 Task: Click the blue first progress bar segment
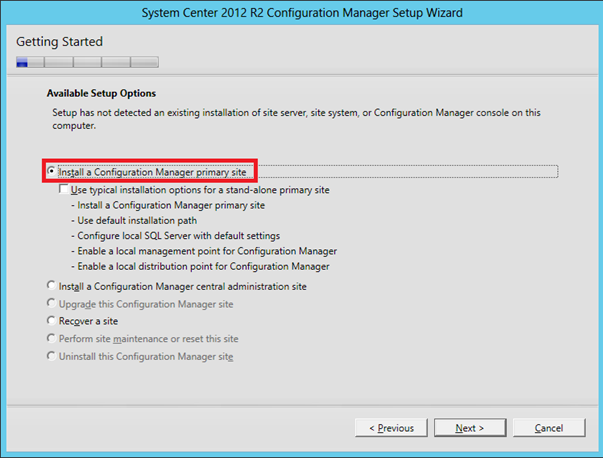coord(22,62)
